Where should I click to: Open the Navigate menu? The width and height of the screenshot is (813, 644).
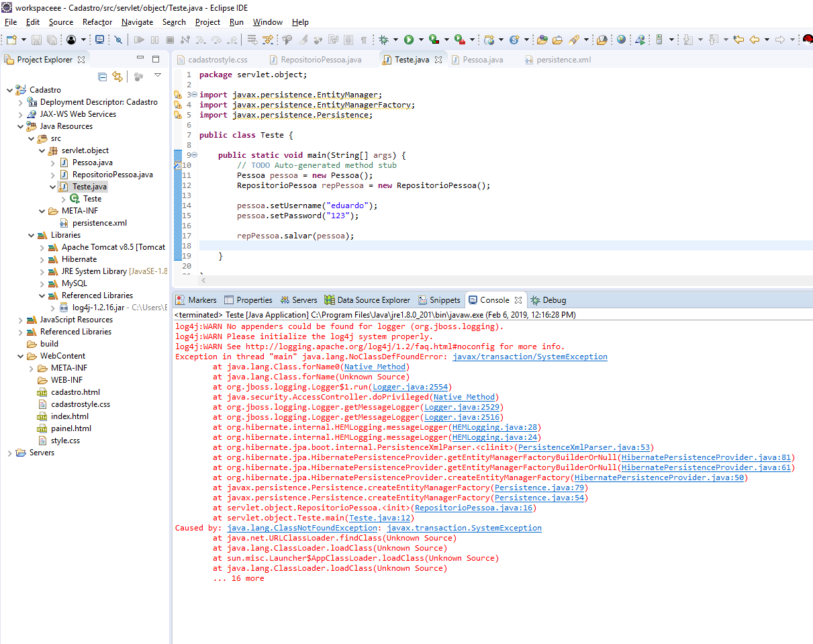coord(138,22)
